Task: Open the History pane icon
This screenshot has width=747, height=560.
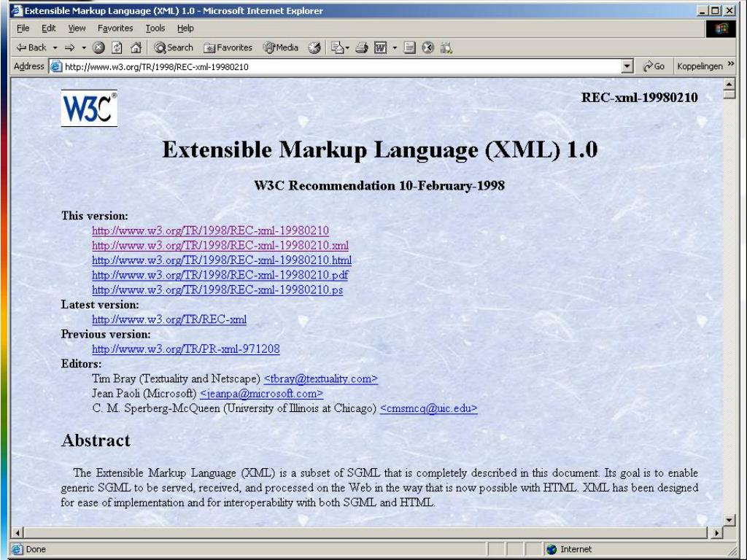Action: click(314, 47)
